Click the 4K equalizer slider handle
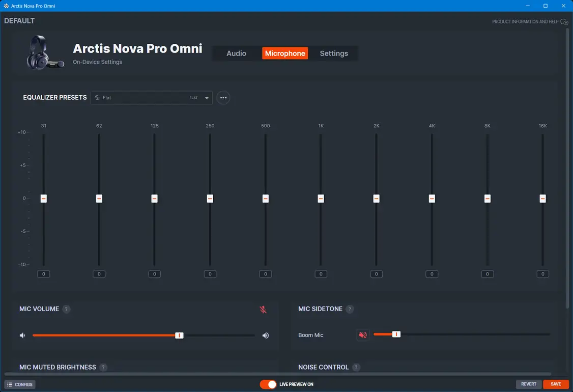 432,199
